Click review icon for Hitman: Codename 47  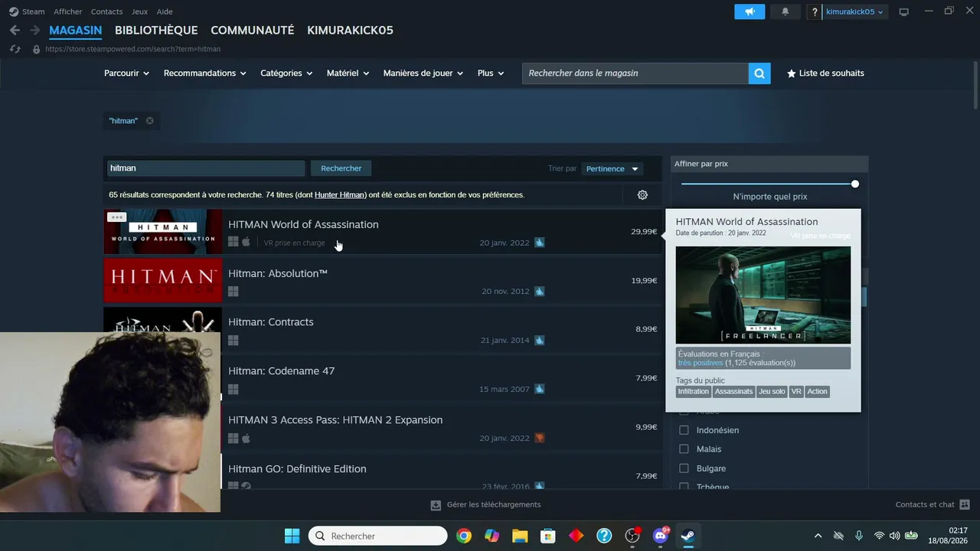tap(540, 390)
